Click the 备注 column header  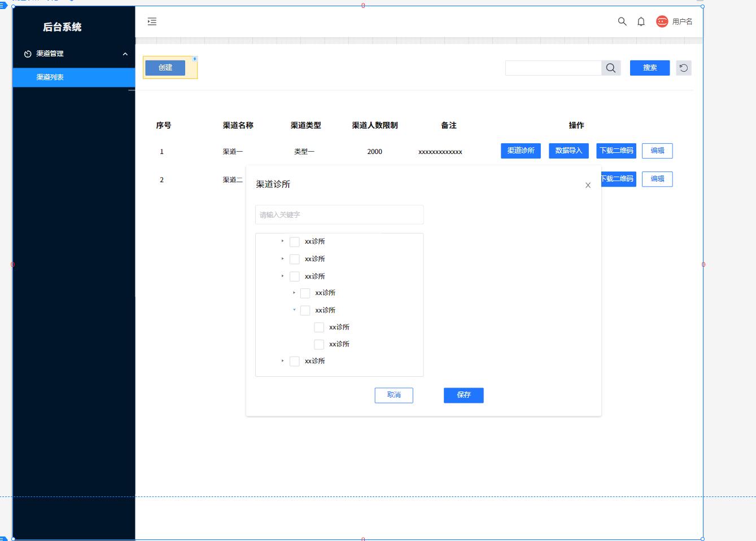coord(449,125)
